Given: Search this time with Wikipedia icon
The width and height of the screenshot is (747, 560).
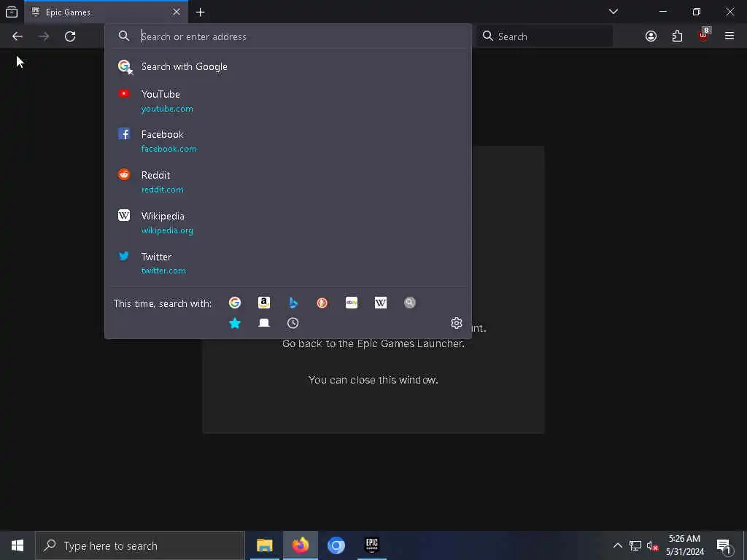Looking at the screenshot, I should 381,303.
